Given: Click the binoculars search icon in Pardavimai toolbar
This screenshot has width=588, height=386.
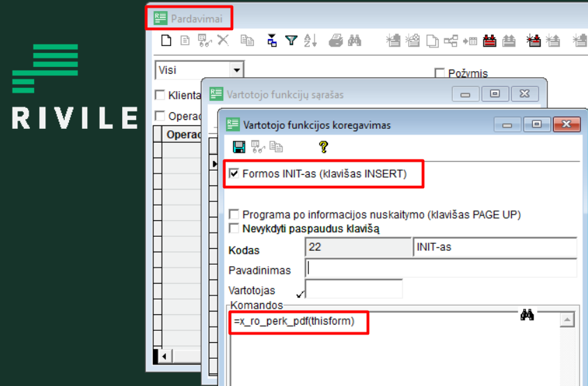Looking at the screenshot, I should pos(354,40).
